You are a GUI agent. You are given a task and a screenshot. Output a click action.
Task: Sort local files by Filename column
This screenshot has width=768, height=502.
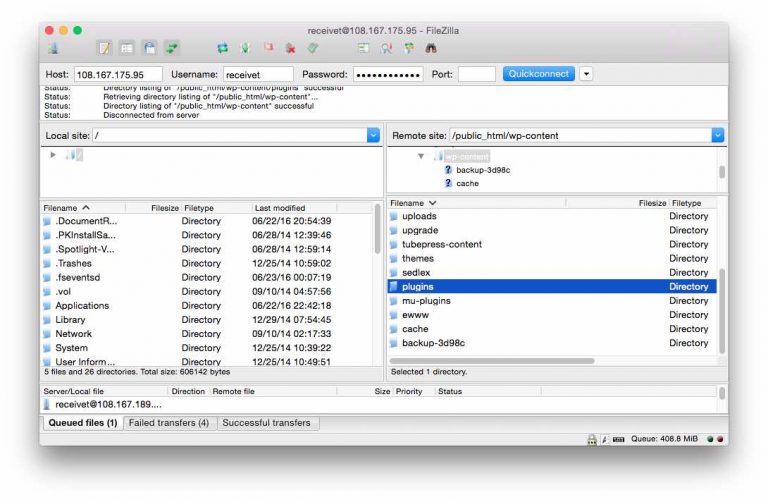tap(83, 208)
